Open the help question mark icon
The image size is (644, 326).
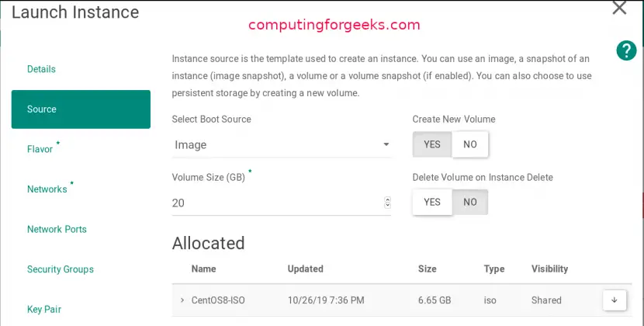pyautogui.click(x=626, y=50)
